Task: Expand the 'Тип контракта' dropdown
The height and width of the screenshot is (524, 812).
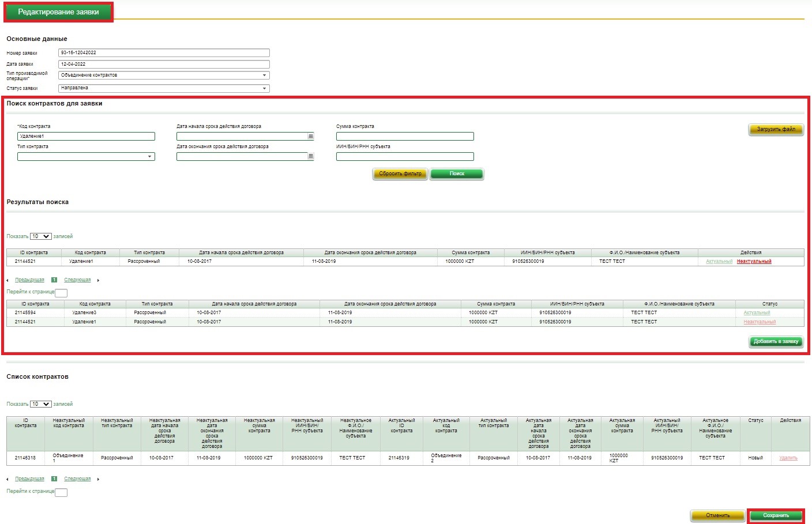Action: [149, 157]
